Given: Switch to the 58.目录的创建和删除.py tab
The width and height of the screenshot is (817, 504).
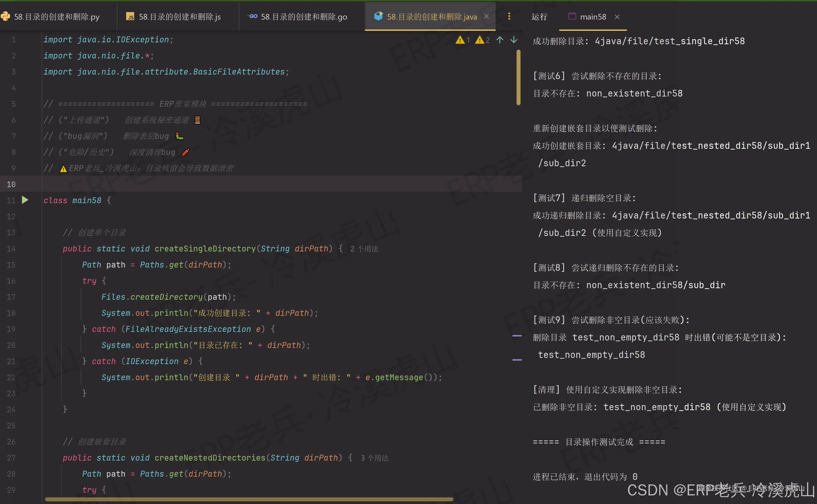Looking at the screenshot, I should click(x=57, y=17).
